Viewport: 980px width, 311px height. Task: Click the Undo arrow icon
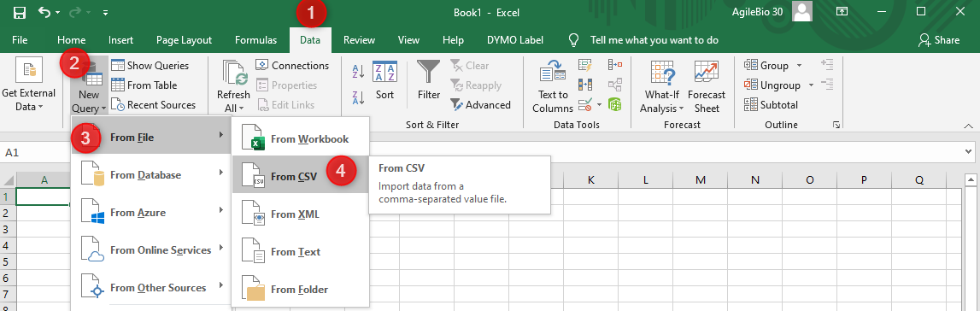44,12
